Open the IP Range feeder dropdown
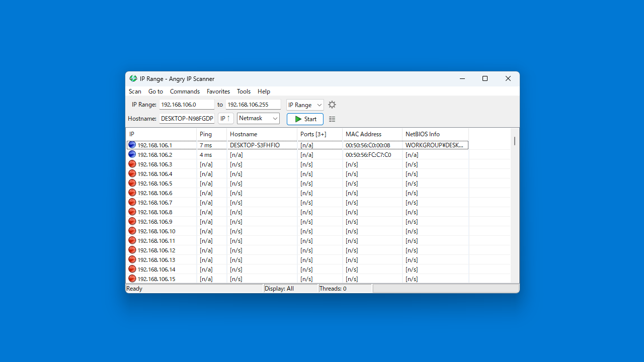This screenshot has height=362, width=644. click(x=305, y=105)
